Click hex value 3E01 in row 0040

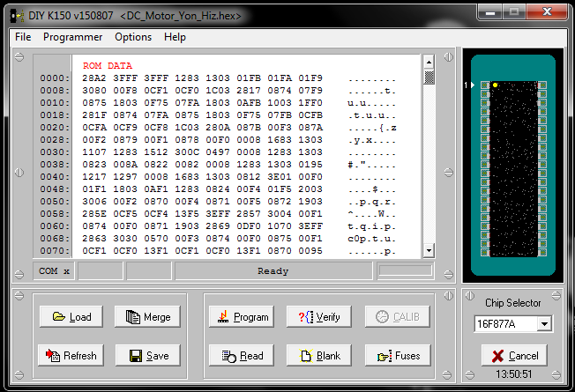[280, 176]
